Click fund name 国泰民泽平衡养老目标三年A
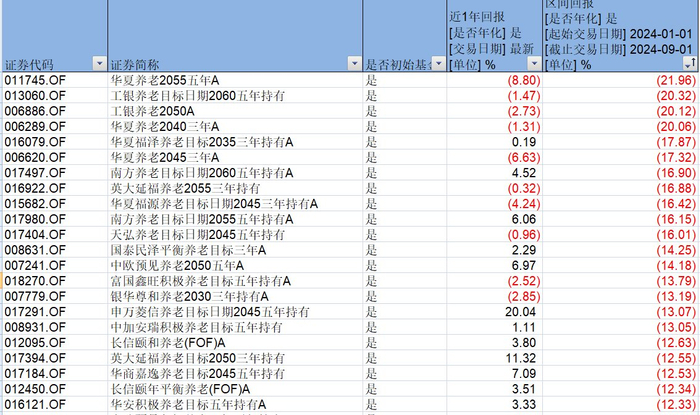Screen dimensions: 700x415 [x=188, y=250]
